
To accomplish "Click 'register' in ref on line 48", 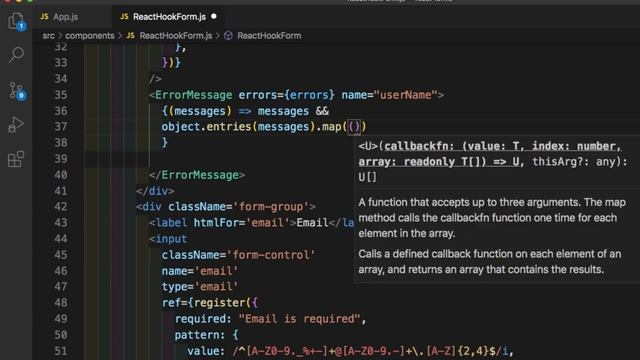I will pyautogui.click(x=219, y=303).
